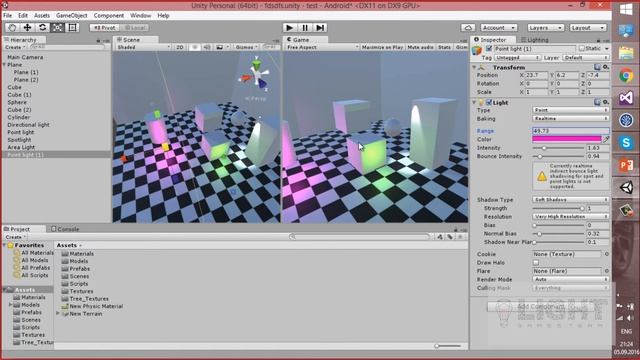Open the Assets menu
Image resolution: width=640 pixels, height=360 pixels.
point(42,16)
